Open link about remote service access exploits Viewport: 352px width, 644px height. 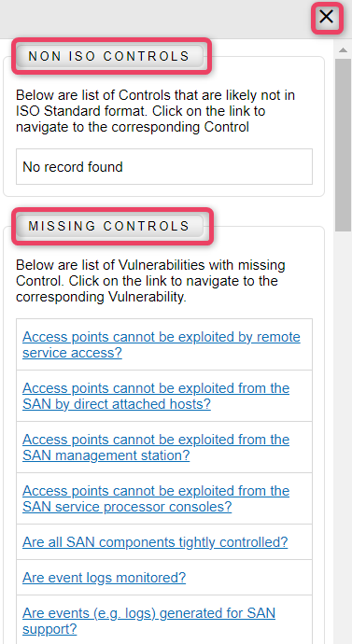[x=162, y=344]
